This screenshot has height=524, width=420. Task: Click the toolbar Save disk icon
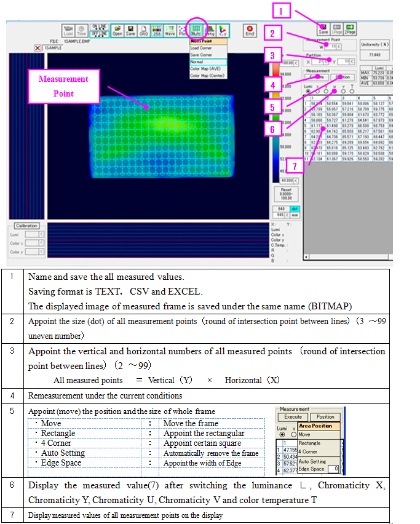tap(130, 30)
